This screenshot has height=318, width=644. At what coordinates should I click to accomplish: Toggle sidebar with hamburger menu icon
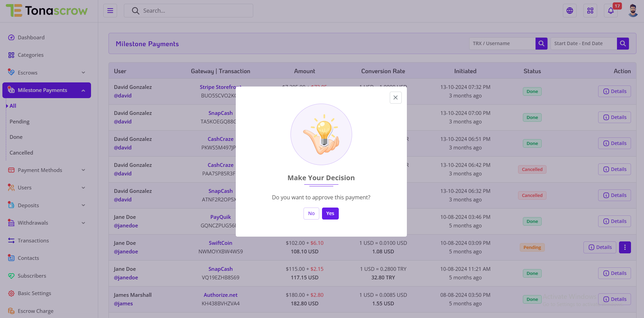[110, 11]
